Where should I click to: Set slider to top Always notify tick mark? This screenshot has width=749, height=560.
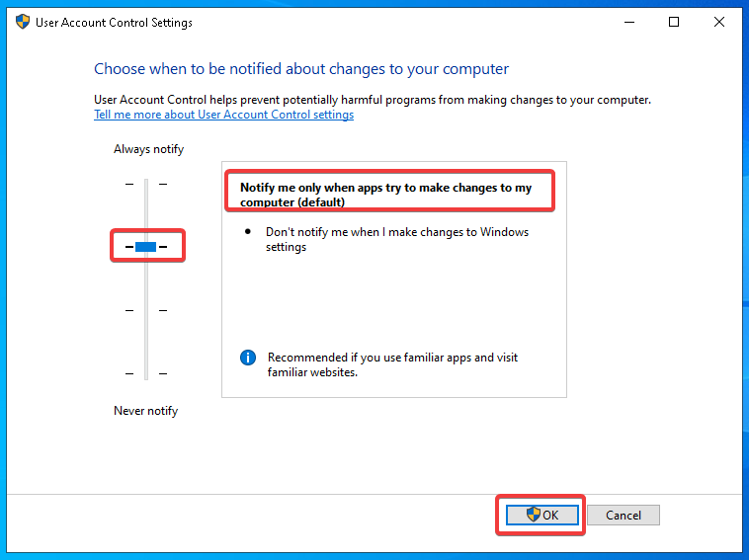pyautogui.click(x=146, y=184)
